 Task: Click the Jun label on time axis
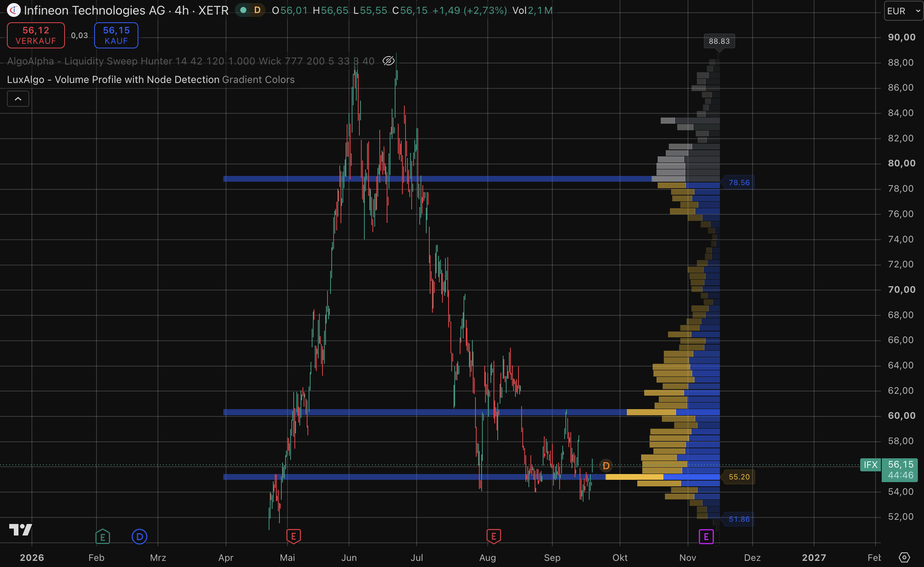tap(349, 558)
